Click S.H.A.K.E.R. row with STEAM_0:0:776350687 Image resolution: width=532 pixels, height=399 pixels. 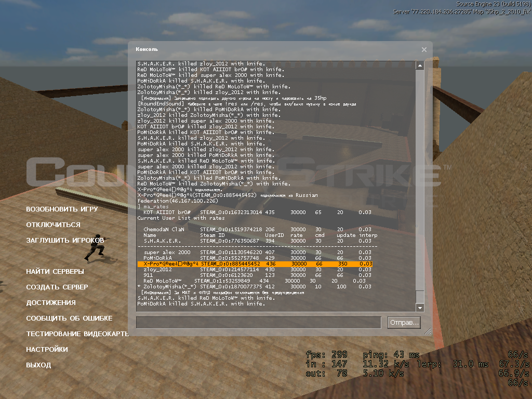tap(257, 241)
